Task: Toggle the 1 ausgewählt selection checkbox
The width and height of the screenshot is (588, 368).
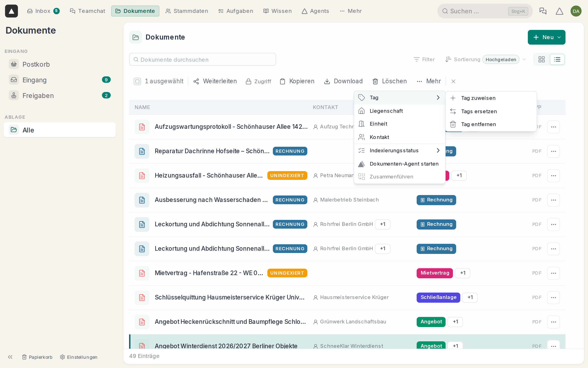Action: tap(137, 81)
